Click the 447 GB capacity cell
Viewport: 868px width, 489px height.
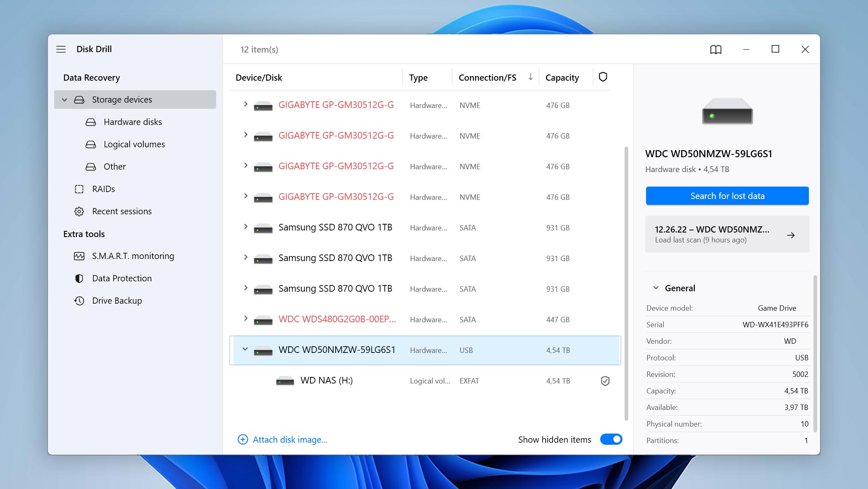[x=558, y=319]
